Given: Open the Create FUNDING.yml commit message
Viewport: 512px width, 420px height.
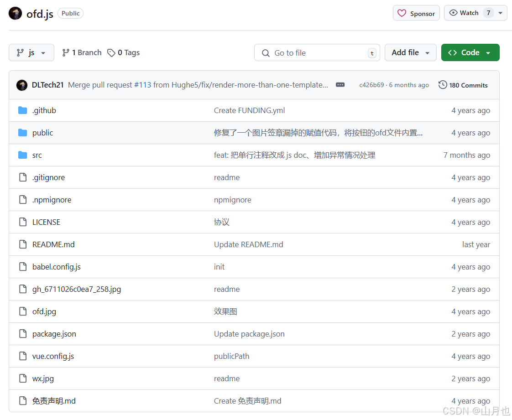Looking at the screenshot, I should coord(249,111).
